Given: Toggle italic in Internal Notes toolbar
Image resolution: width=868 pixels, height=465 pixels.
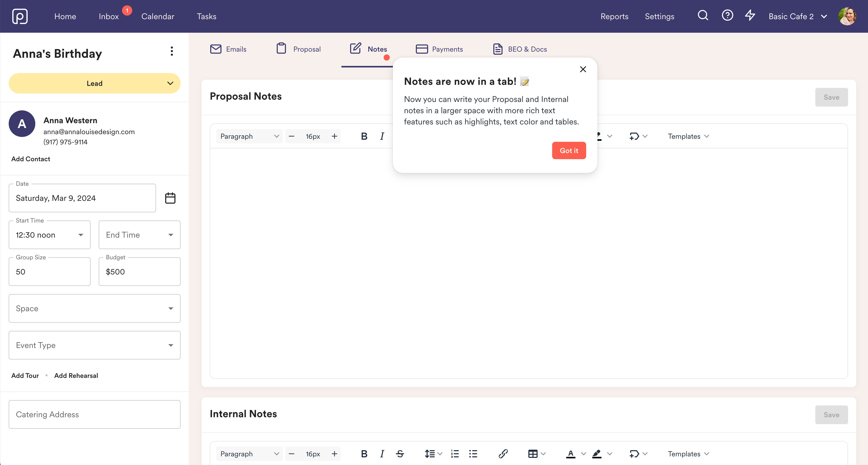Looking at the screenshot, I should [382, 454].
